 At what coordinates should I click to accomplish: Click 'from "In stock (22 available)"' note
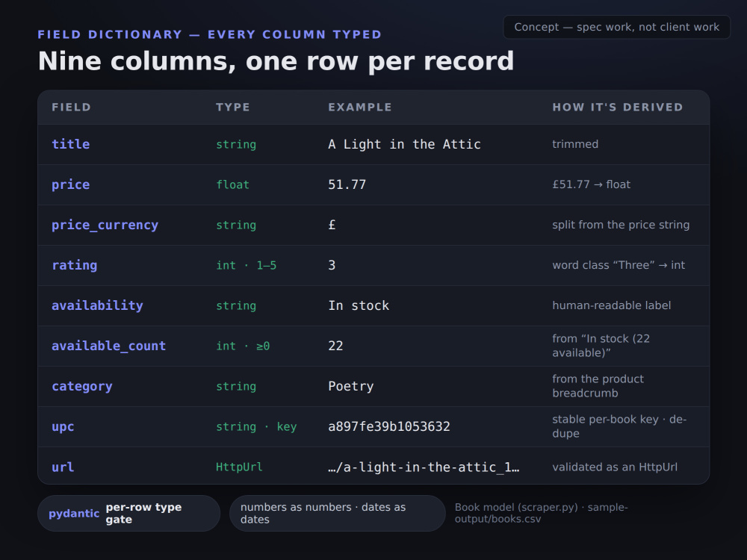[x=601, y=346]
